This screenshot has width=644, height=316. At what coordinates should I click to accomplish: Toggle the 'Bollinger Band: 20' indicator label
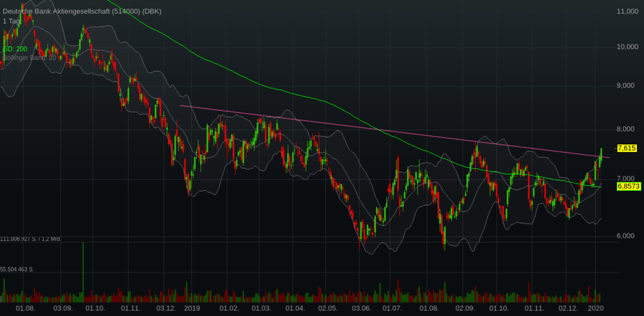[x=29, y=58]
